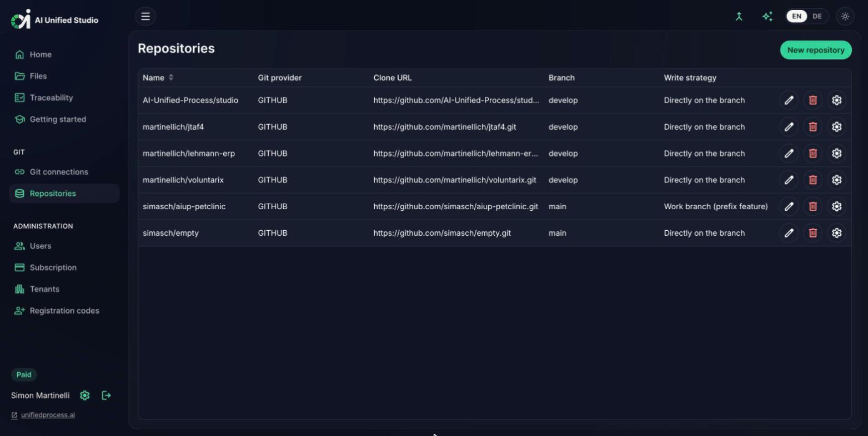
Task: Open Getting started in the sidebar
Action: pyautogui.click(x=64, y=119)
